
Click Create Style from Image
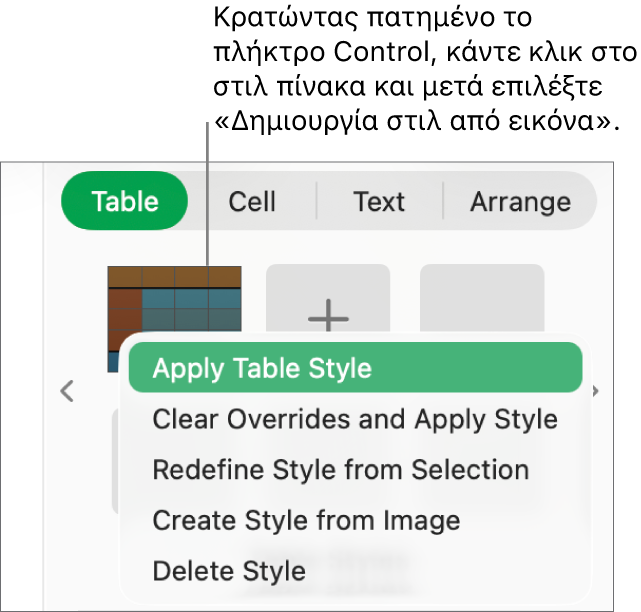pos(306,521)
